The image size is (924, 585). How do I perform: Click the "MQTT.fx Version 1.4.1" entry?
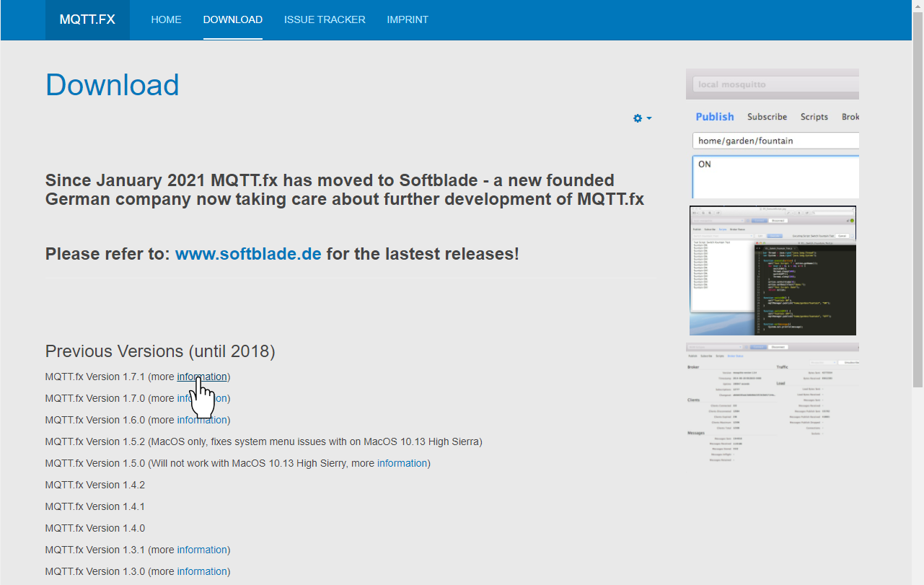pos(95,506)
